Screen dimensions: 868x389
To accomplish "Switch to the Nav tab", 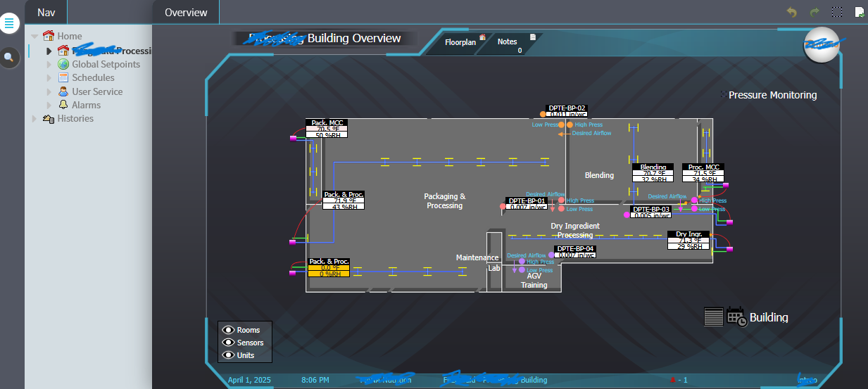I will [x=46, y=12].
